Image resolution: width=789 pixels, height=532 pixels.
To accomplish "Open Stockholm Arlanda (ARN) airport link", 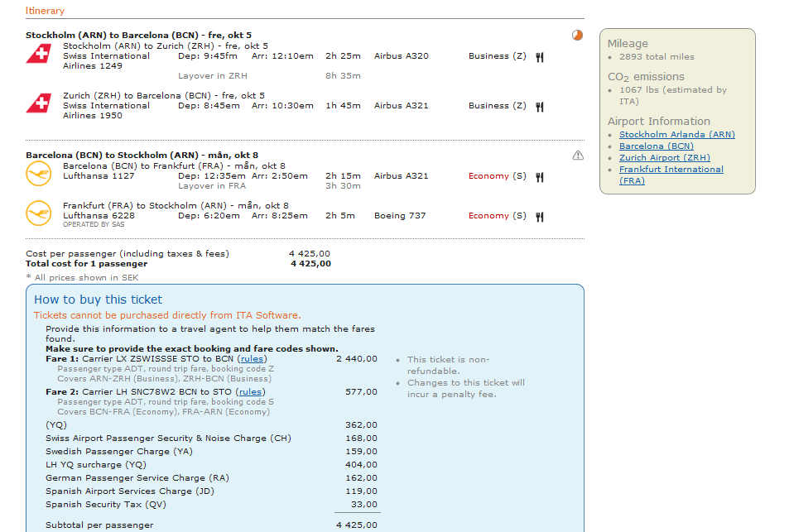I will (676, 134).
